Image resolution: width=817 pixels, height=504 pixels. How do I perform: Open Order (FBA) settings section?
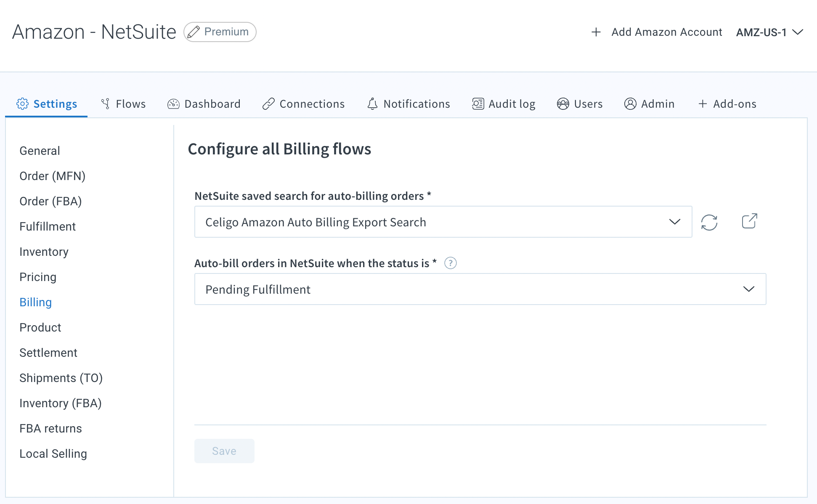coord(50,201)
